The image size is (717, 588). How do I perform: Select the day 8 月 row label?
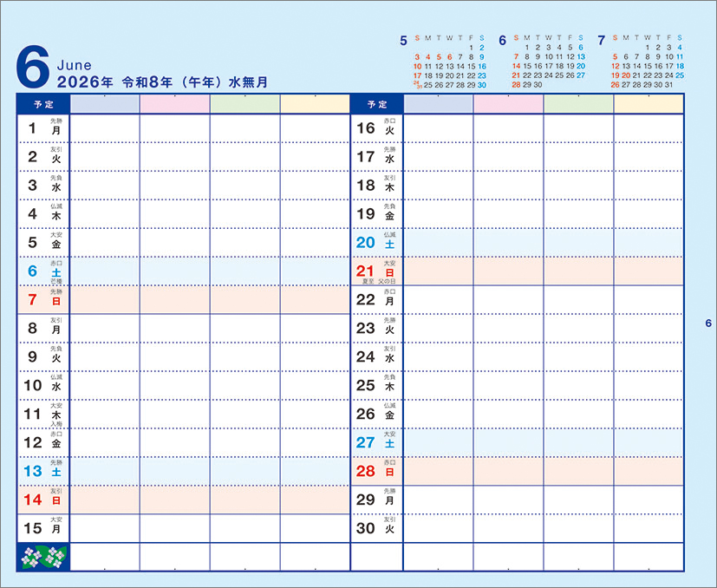tap(43, 328)
